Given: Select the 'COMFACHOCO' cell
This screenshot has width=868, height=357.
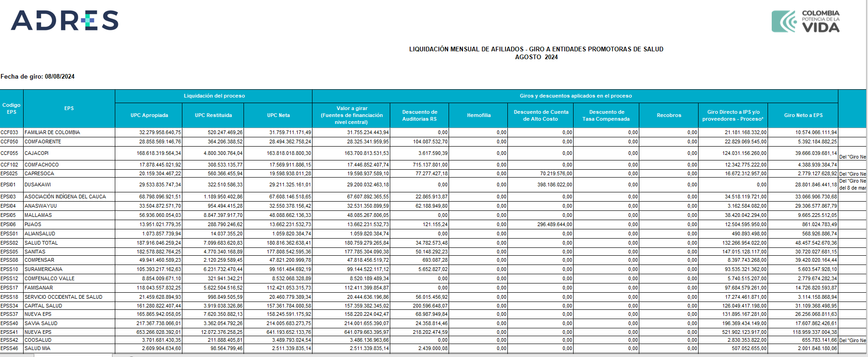Looking at the screenshot, I should click(69, 165).
